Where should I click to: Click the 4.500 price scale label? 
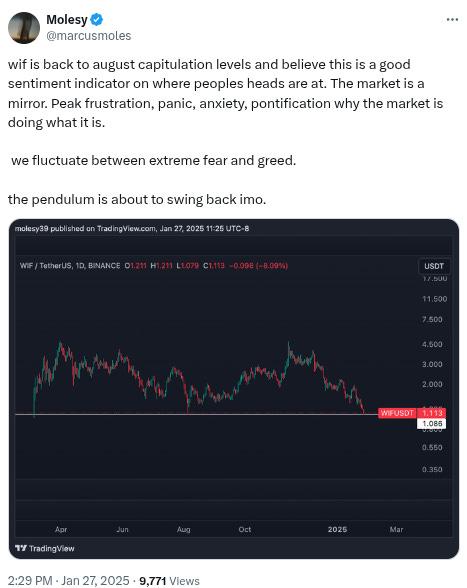pos(432,344)
